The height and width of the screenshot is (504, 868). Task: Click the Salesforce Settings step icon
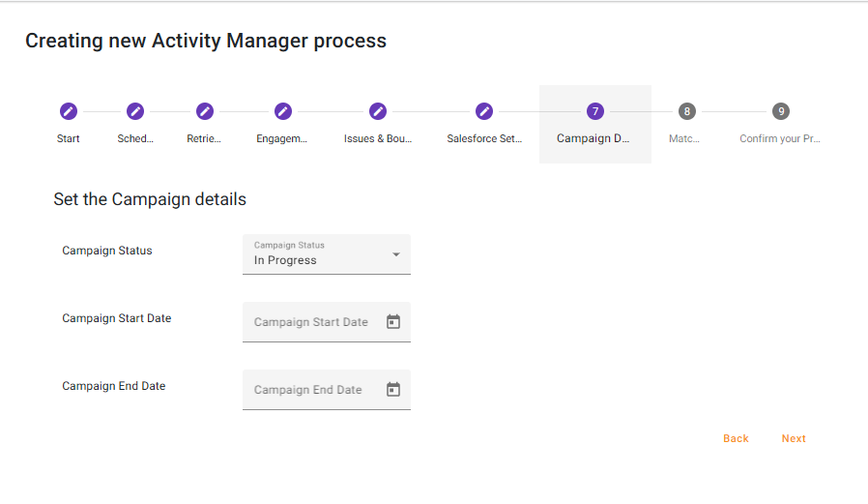484,111
